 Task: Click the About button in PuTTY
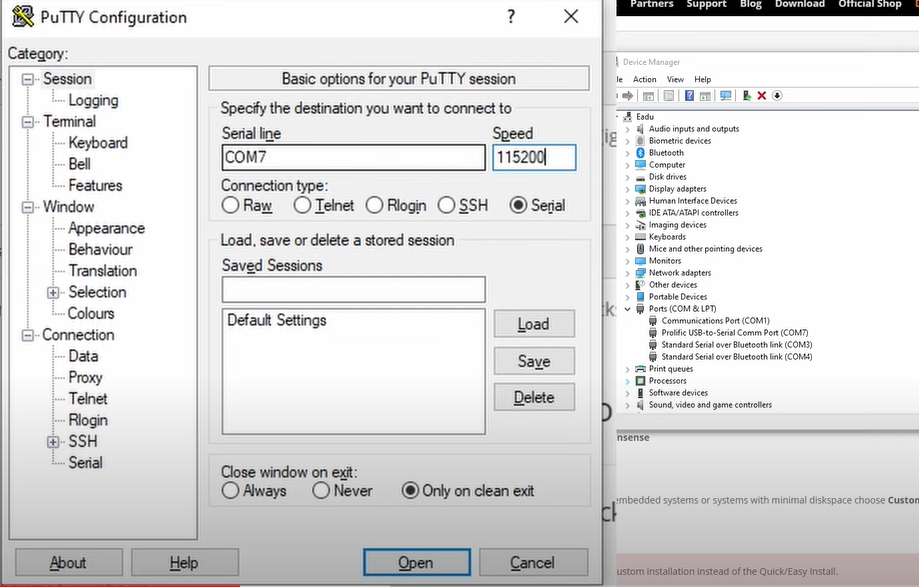69,562
